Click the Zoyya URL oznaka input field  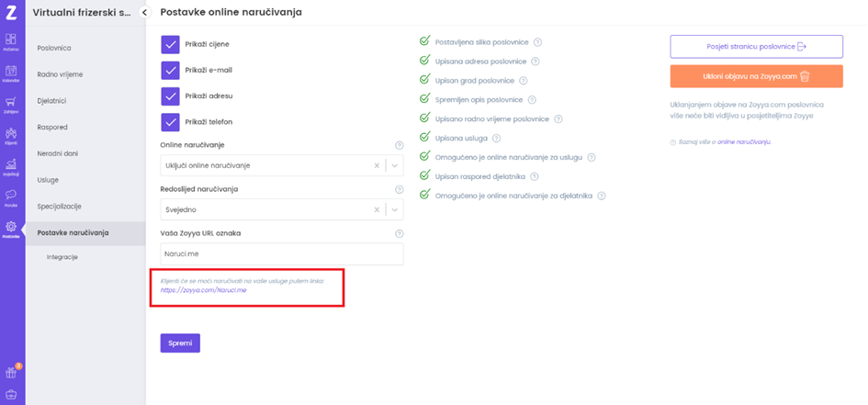(x=281, y=254)
